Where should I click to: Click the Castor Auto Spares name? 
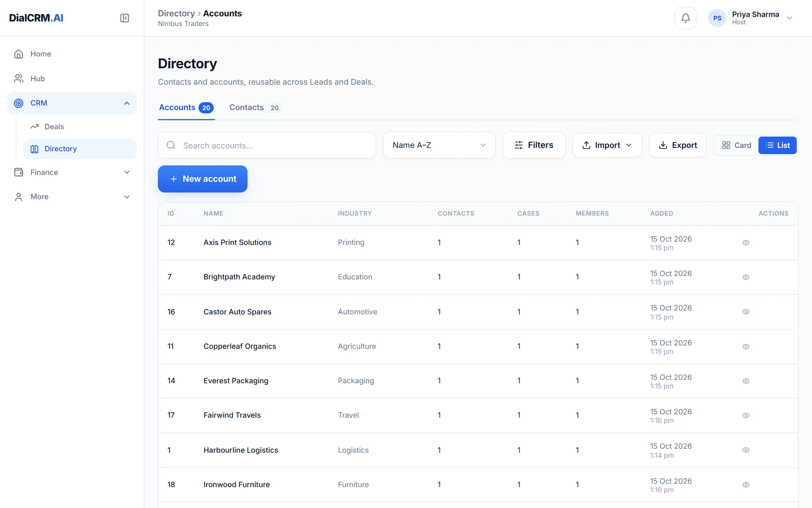[237, 312]
